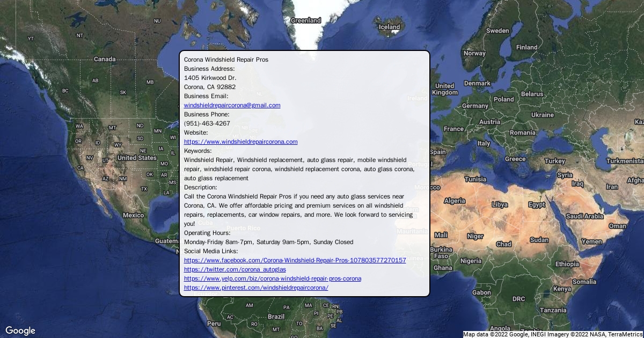The width and height of the screenshot is (644, 338).
Task: Open the windshieldrepaircorona@gmail.com email link
Action: [232, 105]
